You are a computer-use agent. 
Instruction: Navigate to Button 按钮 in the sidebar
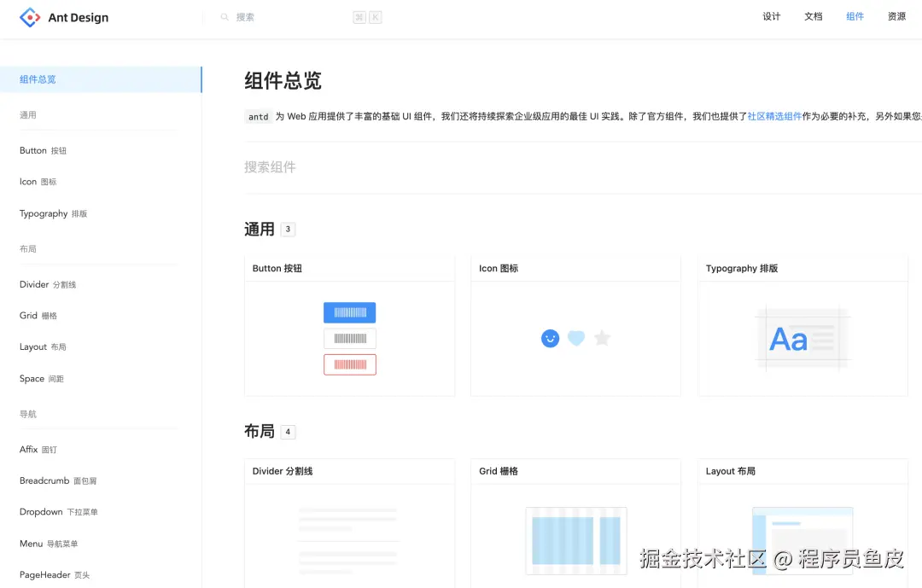click(43, 150)
